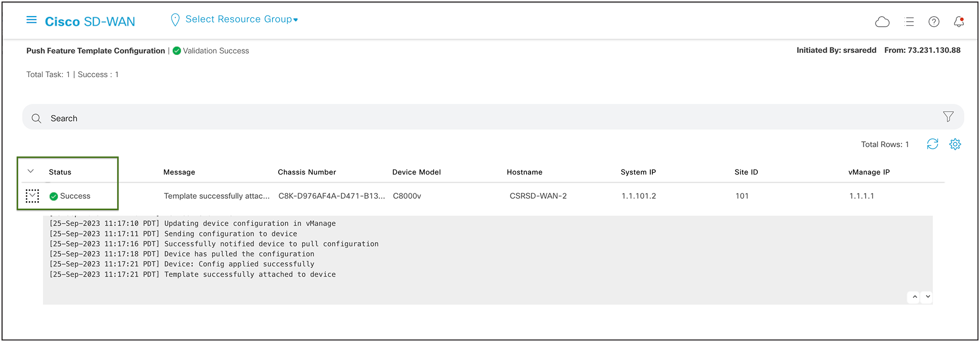Sort by Chassis Number column
Image resolution: width=980 pixels, height=342 pixels.
(x=307, y=172)
